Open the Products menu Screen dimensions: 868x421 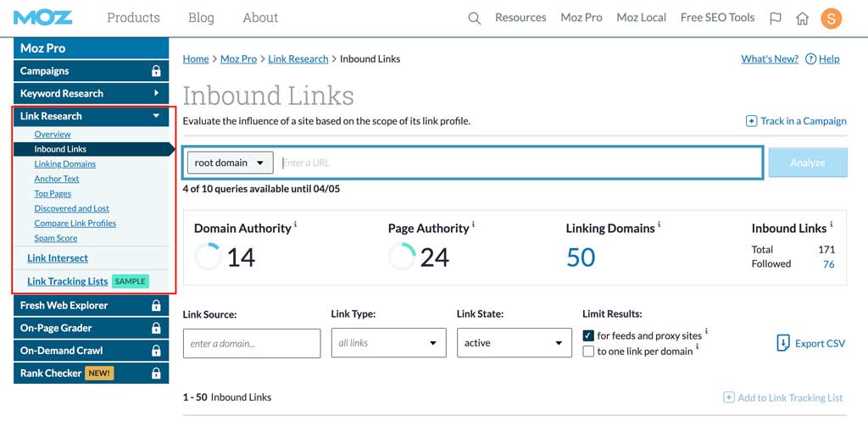pos(133,18)
